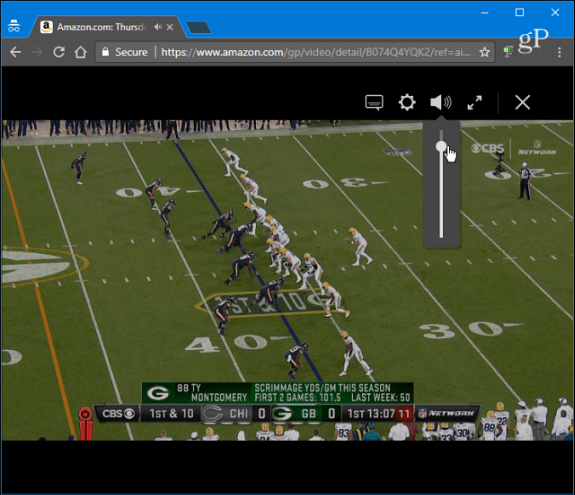
Task: Close the video player with X
Action: (x=522, y=102)
